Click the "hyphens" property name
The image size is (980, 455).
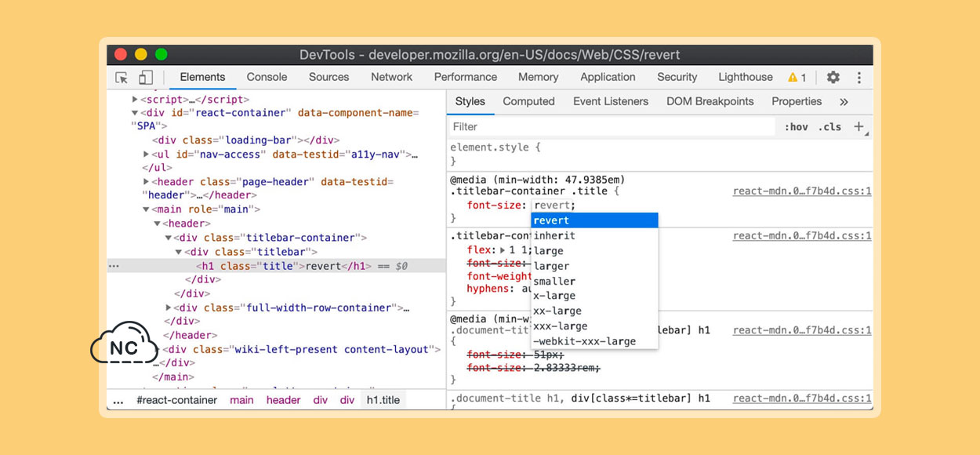(x=488, y=289)
